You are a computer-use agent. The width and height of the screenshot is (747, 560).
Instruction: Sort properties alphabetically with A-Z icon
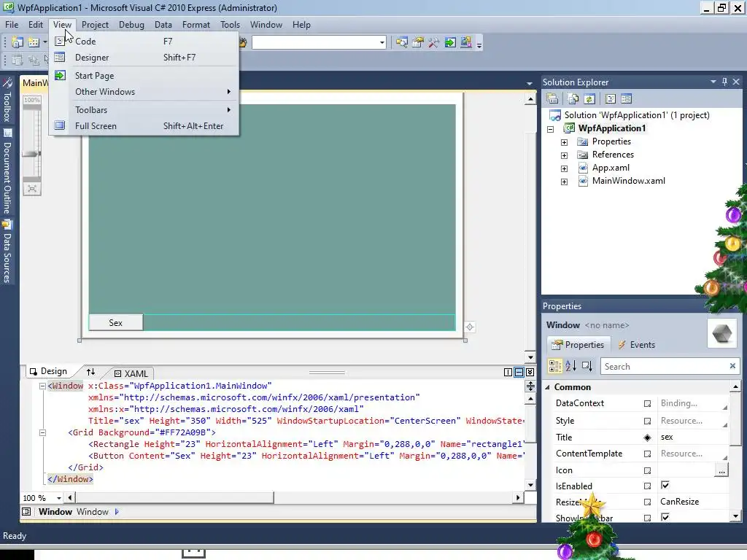[x=570, y=366]
